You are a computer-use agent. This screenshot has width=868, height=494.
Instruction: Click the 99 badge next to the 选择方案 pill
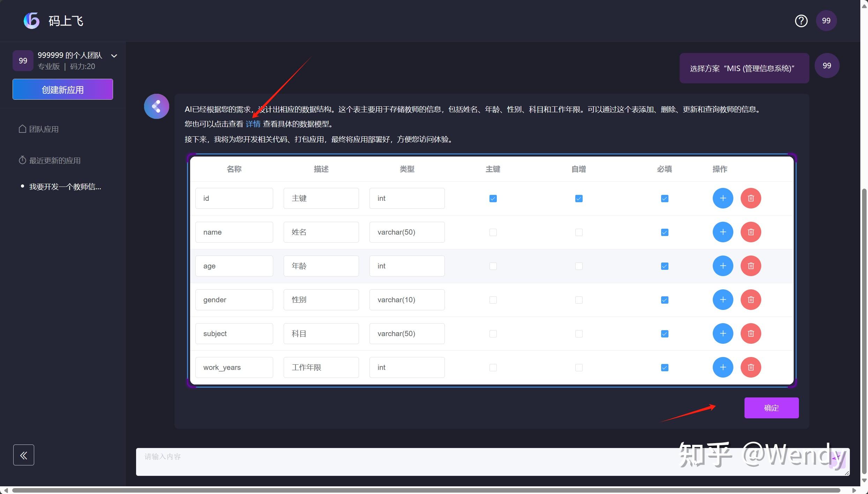tap(827, 65)
